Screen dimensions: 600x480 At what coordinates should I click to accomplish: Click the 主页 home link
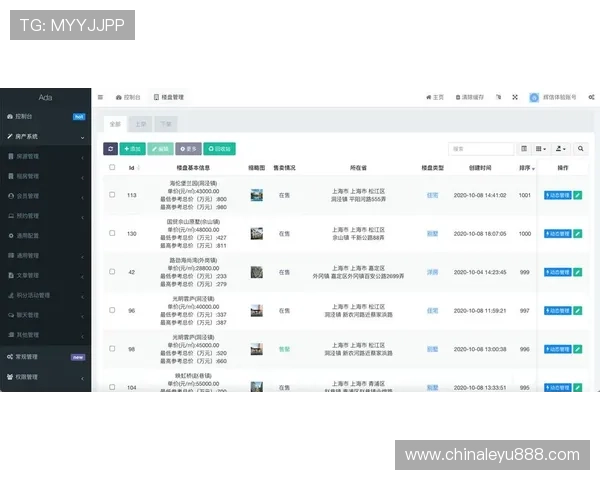[x=435, y=97]
